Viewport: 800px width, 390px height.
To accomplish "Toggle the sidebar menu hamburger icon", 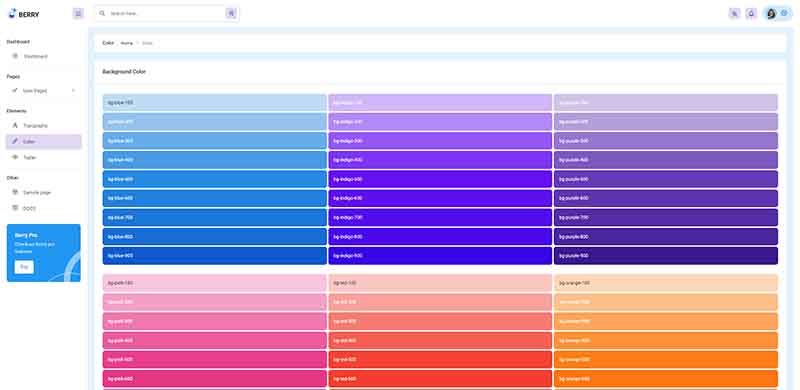I will coord(78,14).
